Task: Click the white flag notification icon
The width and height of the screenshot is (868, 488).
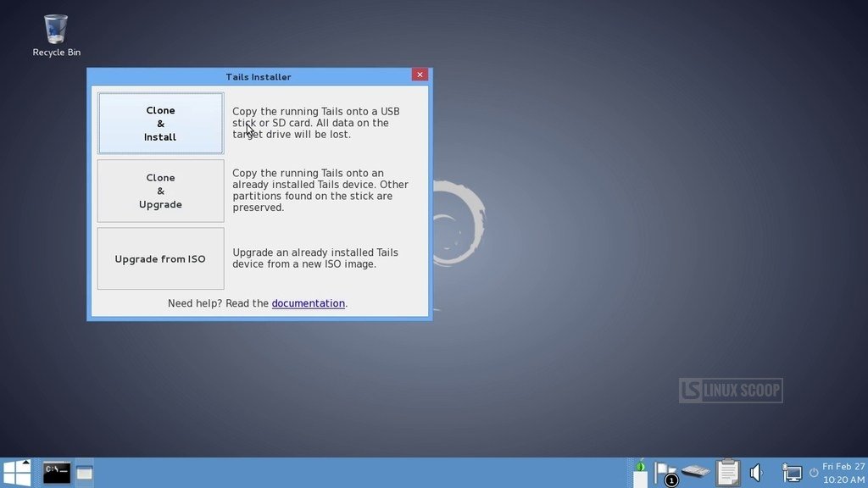Action: pyautogui.click(x=665, y=474)
